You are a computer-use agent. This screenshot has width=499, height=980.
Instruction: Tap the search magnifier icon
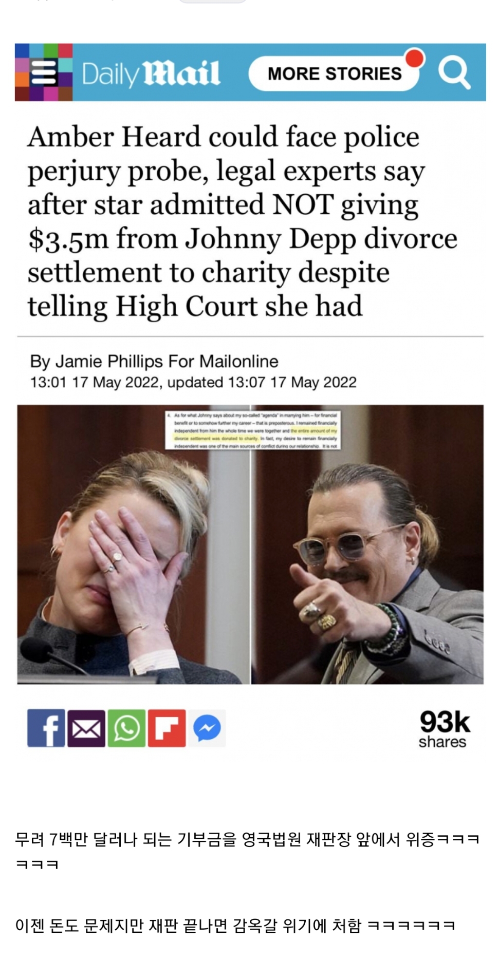click(x=454, y=72)
